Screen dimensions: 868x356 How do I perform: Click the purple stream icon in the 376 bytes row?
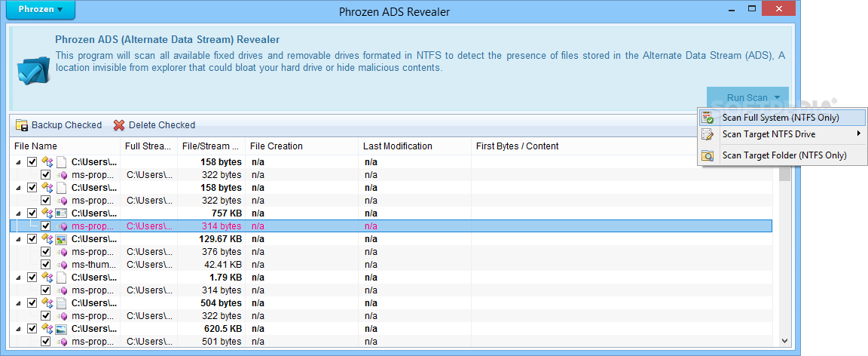click(x=63, y=253)
